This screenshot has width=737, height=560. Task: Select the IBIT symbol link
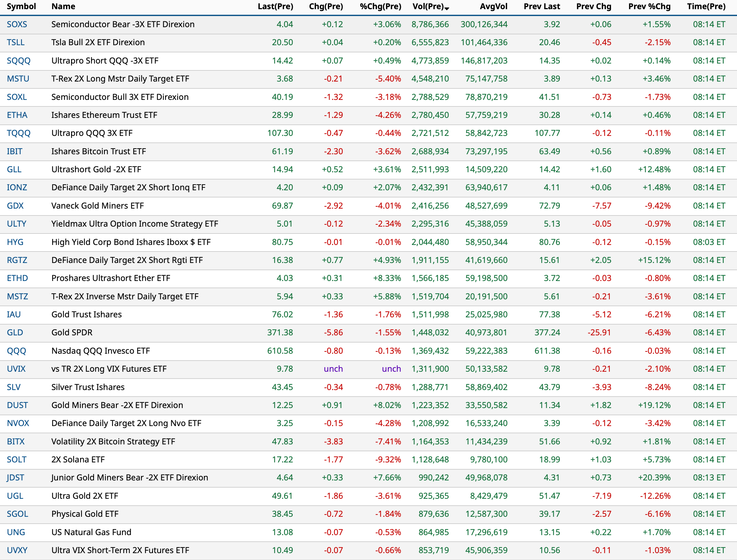point(15,151)
